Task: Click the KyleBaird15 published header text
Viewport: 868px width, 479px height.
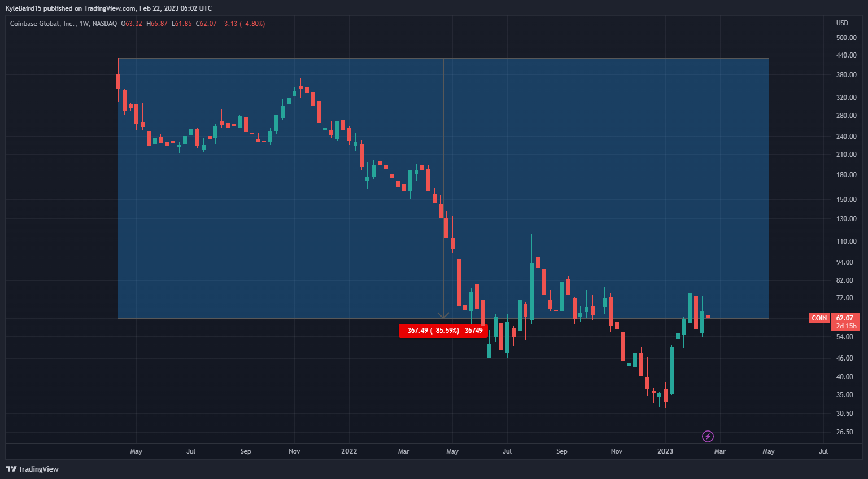Action: (x=108, y=8)
